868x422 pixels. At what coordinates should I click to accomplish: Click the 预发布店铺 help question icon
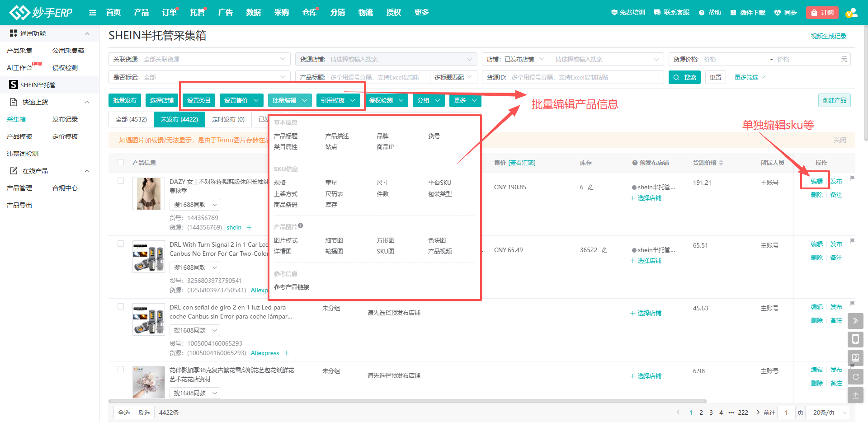pos(635,163)
